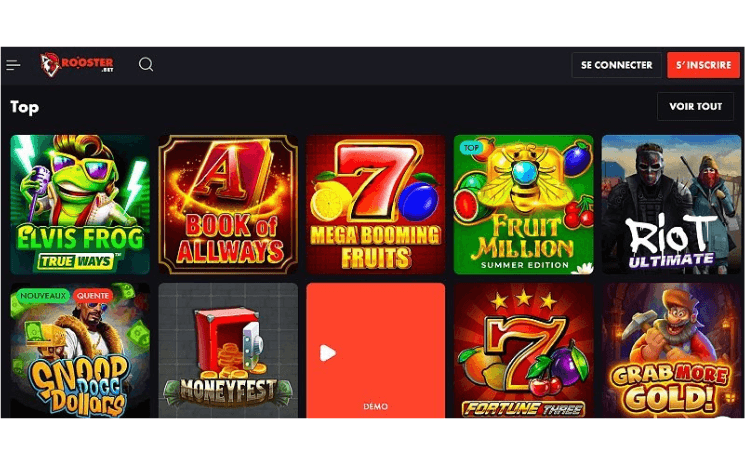Click SE CONNECTER button
The width and height of the screenshot is (745, 465).
[x=616, y=65]
